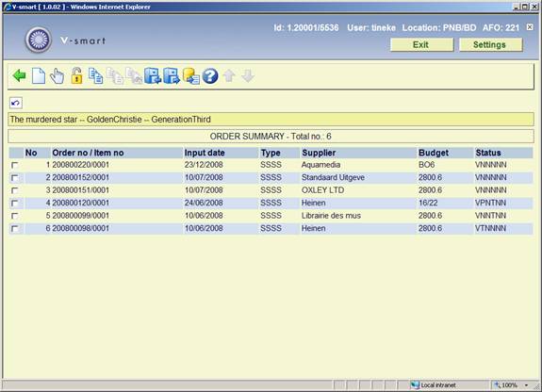Click the Supplier column header
The width and height of the screenshot is (542, 392).
coord(319,153)
